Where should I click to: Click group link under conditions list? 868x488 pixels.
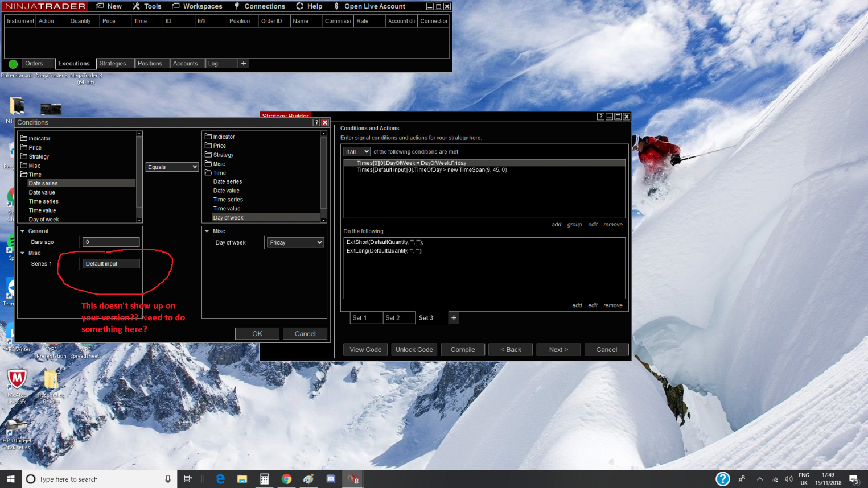[x=574, y=225]
